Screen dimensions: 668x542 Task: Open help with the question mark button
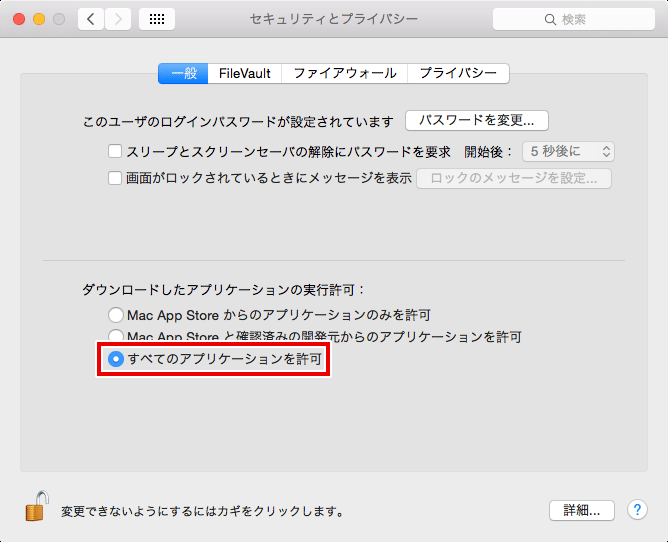tap(637, 510)
